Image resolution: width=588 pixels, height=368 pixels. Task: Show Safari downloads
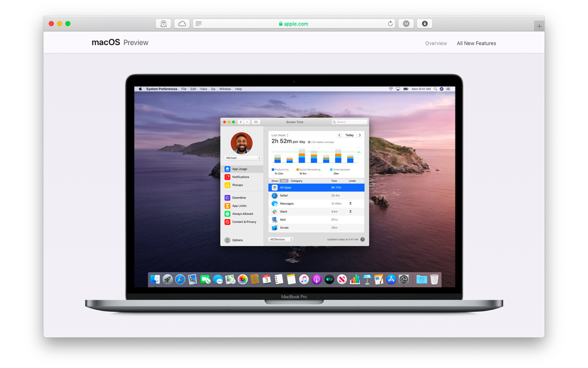(425, 24)
